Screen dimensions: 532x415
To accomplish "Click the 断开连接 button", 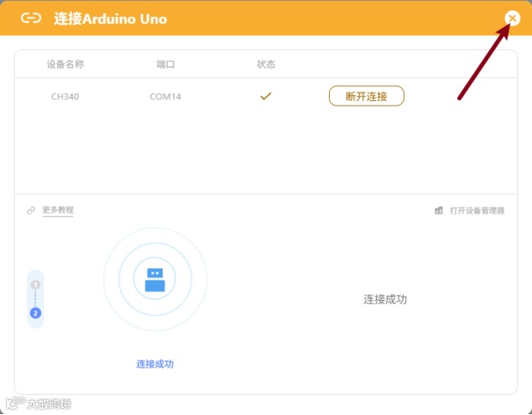I will (x=367, y=96).
